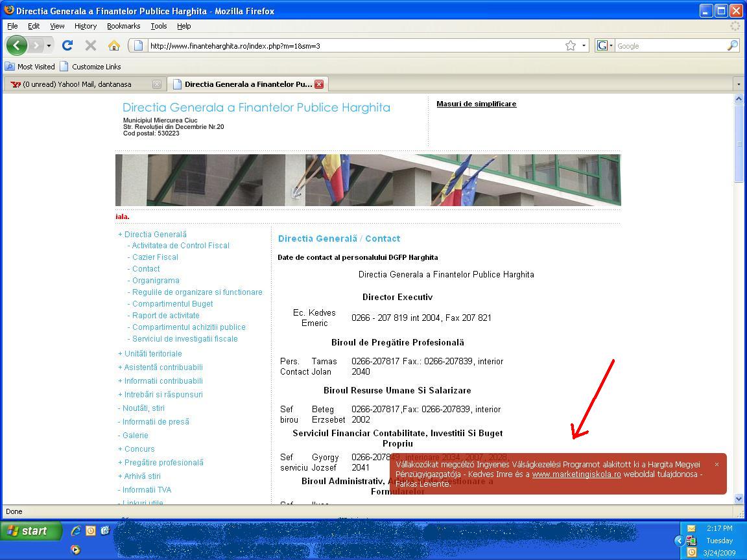Open the File menu

[12, 26]
